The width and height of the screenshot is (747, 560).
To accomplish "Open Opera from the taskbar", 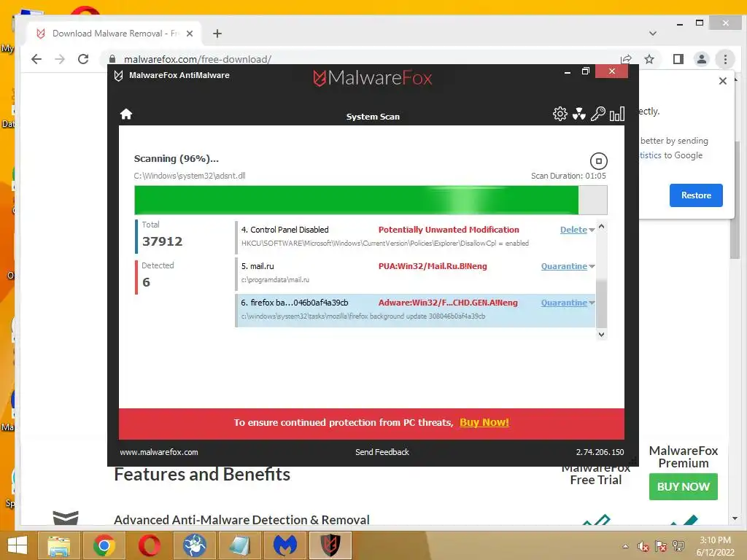I will pyautogui.click(x=149, y=545).
